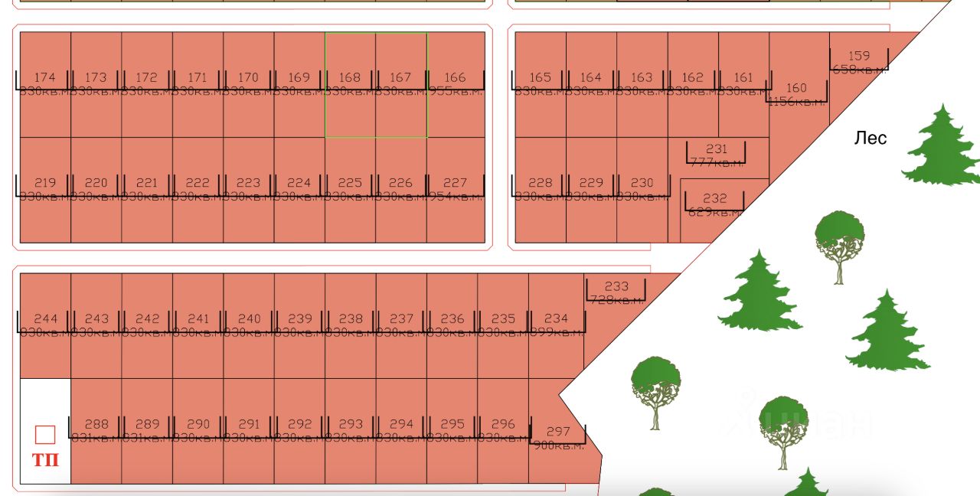Screen dimensions: 980x496
Task: Select plot 234
Action: (x=557, y=325)
